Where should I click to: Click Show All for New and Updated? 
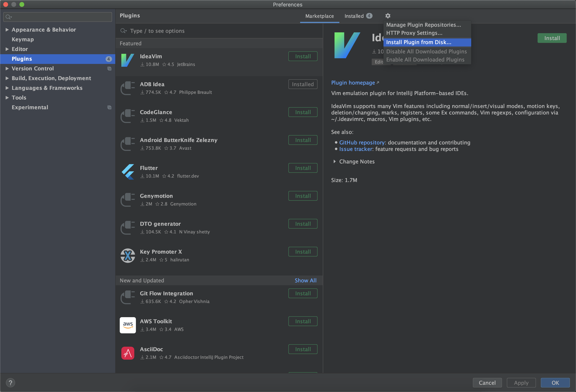[x=305, y=280]
